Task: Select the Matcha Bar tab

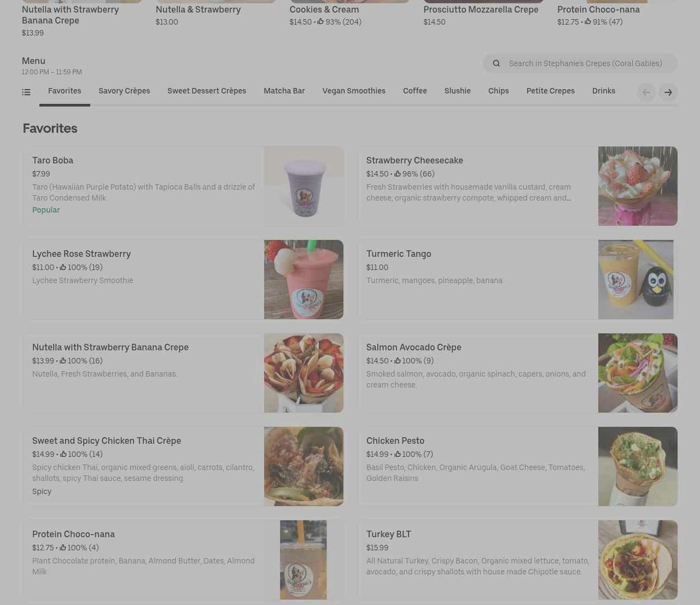Action: point(284,91)
